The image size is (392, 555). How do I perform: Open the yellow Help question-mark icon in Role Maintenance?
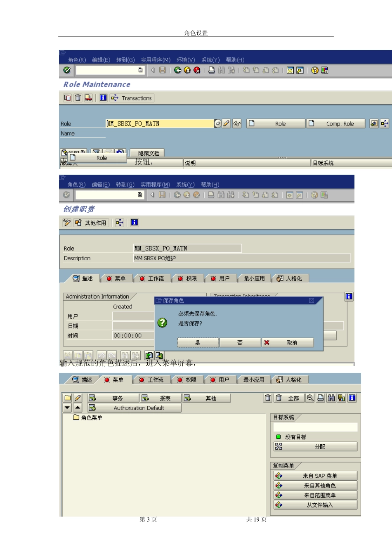(x=315, y=70)
